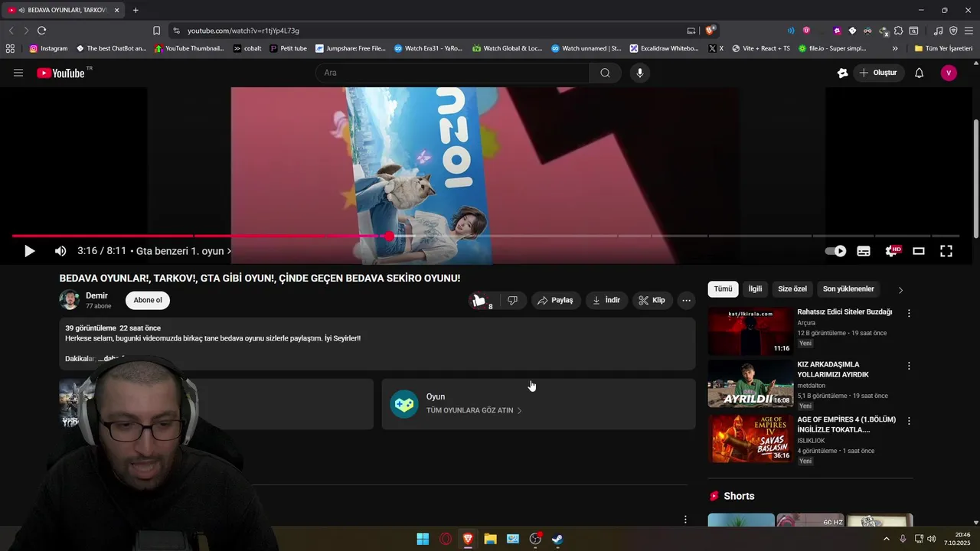Click the 'Oluştur' create button
Screen dimensions: 980x551
pos(879,73)
